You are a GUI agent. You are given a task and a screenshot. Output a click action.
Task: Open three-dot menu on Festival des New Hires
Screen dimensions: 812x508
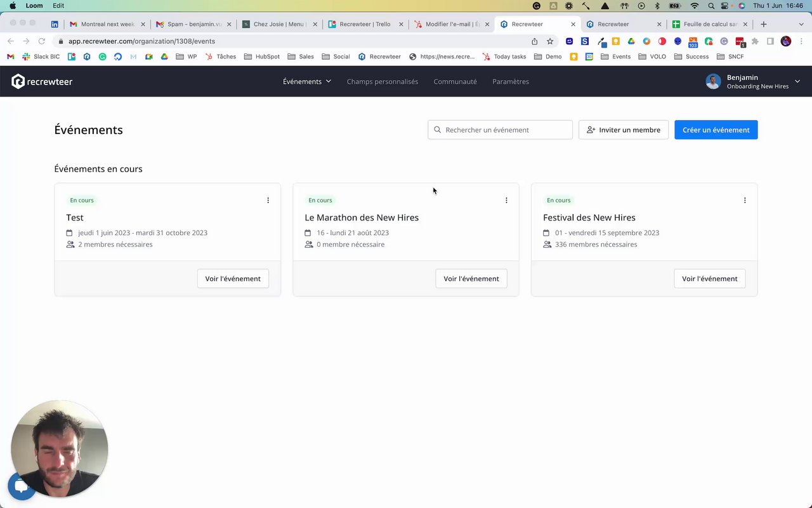click(x=745, y=200)
